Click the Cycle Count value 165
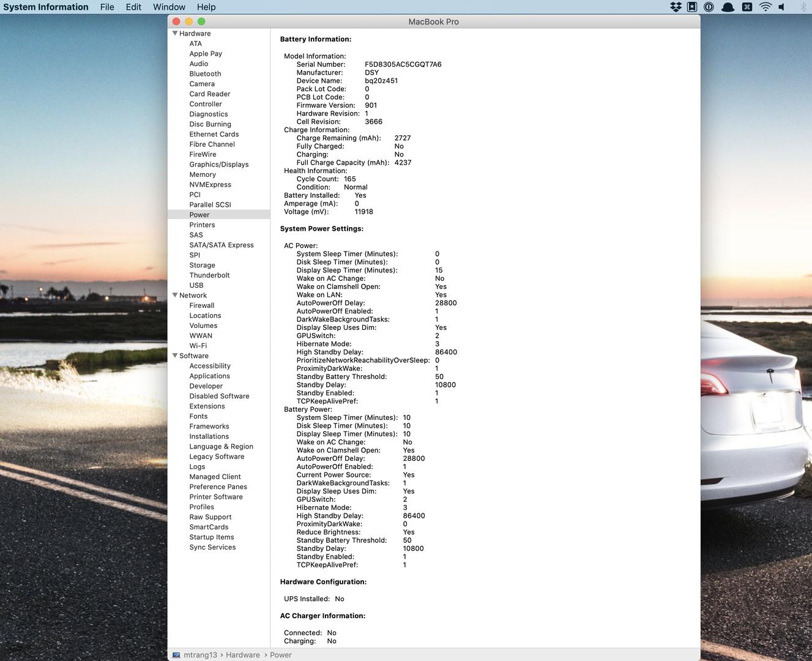812x661 pixels. pyautogui.click(x=350, y=179)
